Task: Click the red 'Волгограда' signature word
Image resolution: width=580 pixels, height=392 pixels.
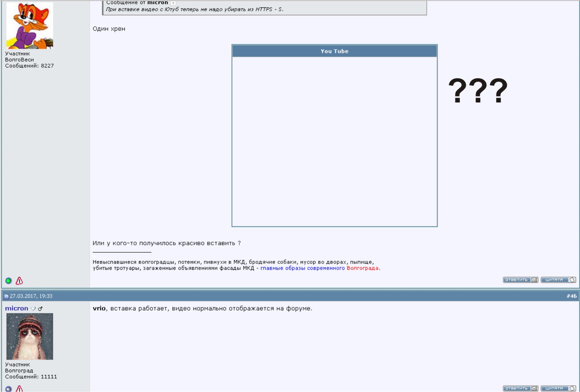Action: pos(363,268)
